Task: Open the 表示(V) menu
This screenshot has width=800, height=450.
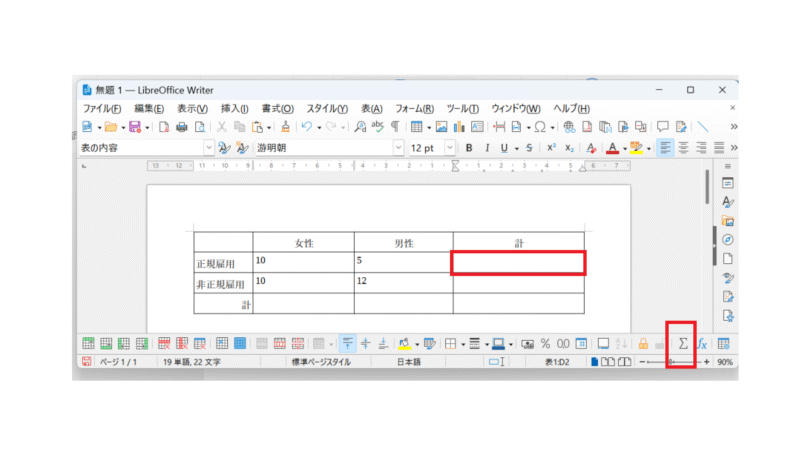Action: click(192, 109)
